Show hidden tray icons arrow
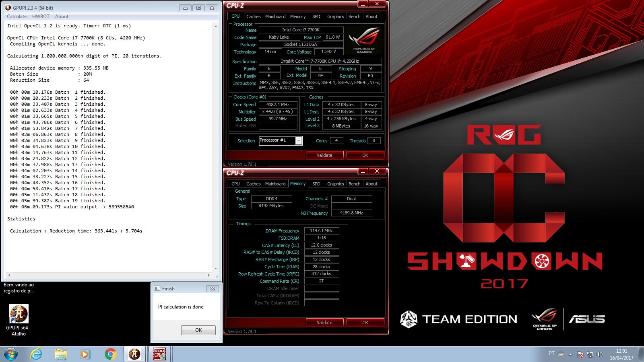The height and width of the screenshot is (362, 644). click(x=570, y=354)
